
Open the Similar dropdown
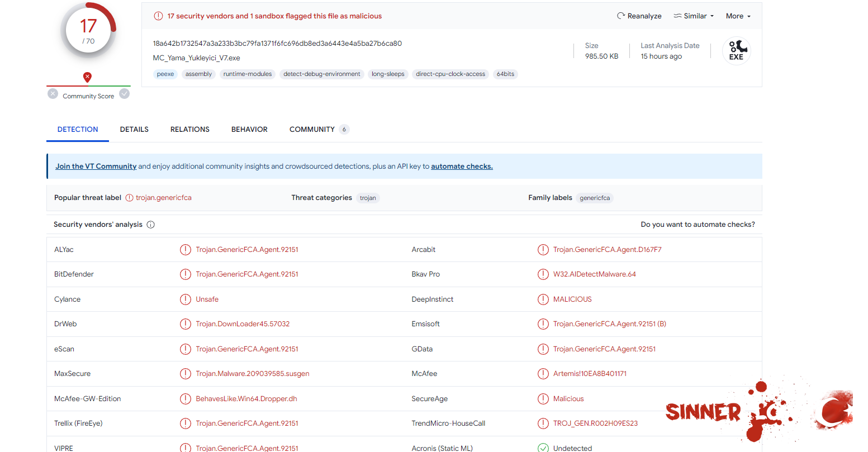click(x=694, y=16)
